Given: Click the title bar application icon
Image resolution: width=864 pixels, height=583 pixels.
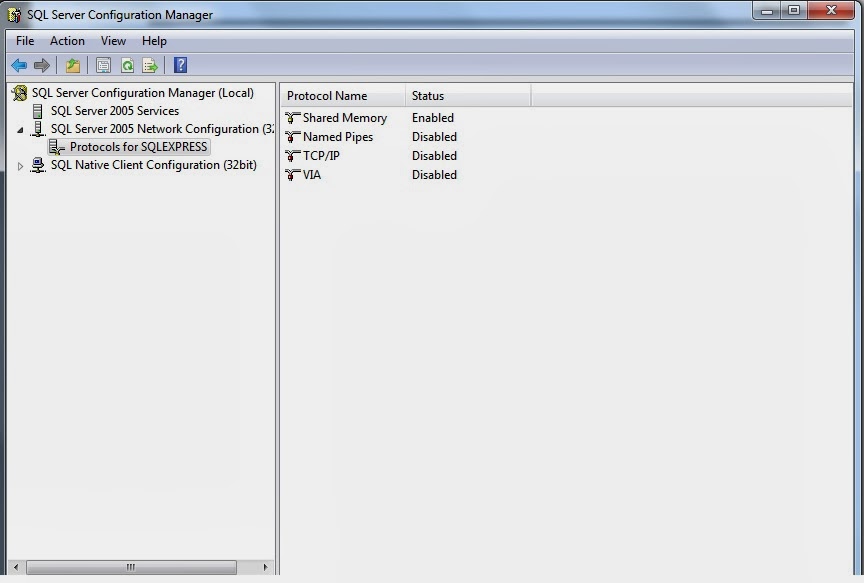Looking at the screenshot, I should [14, 15].
